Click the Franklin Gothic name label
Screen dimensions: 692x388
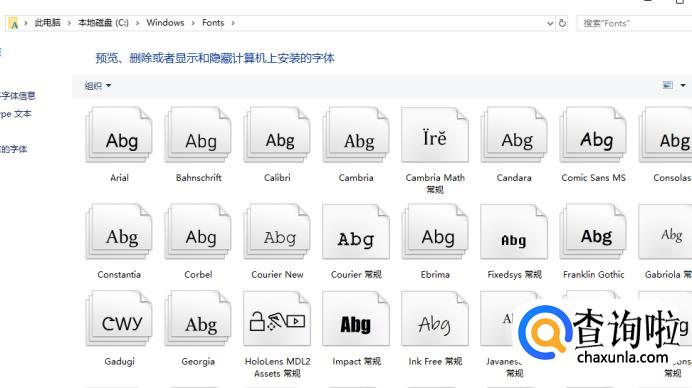pos(594,275)
